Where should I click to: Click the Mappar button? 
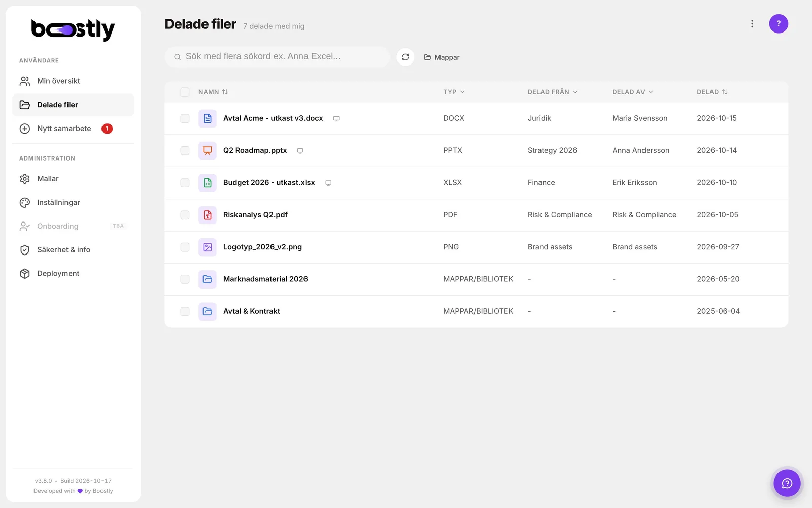[x=442, y=57]
